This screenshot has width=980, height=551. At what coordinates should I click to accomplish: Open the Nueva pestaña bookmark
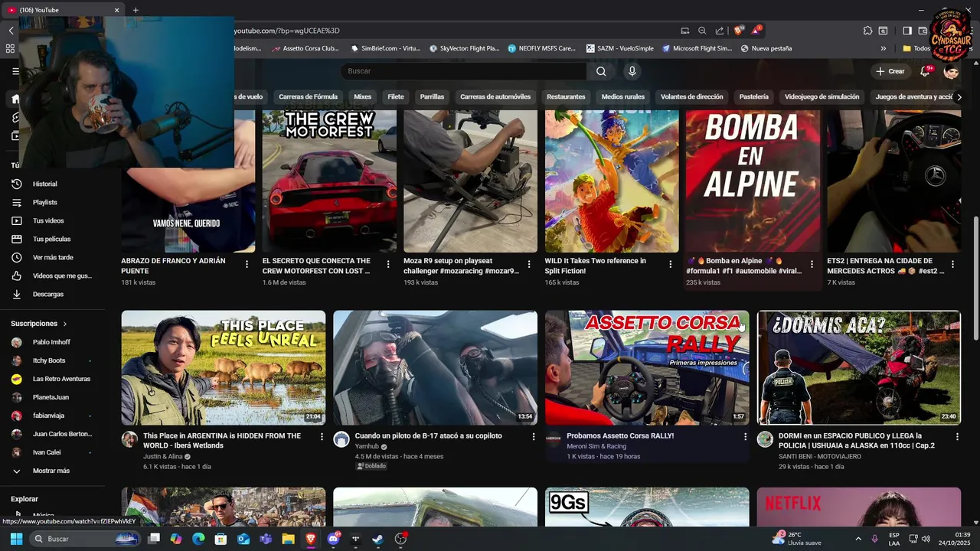pyautogui.click(x=766, y=48)
